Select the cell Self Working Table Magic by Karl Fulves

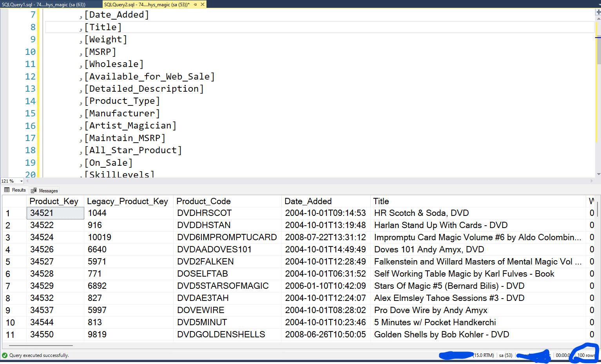(x=478, y=273)
